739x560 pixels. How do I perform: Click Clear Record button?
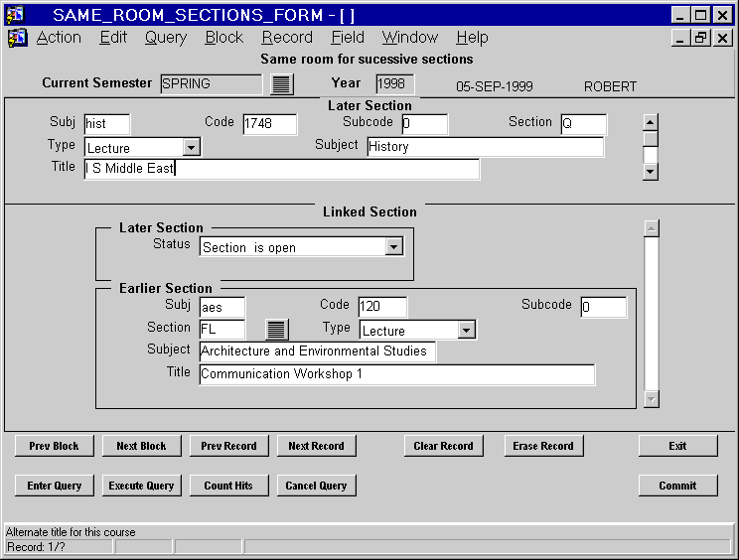(443, 446)
